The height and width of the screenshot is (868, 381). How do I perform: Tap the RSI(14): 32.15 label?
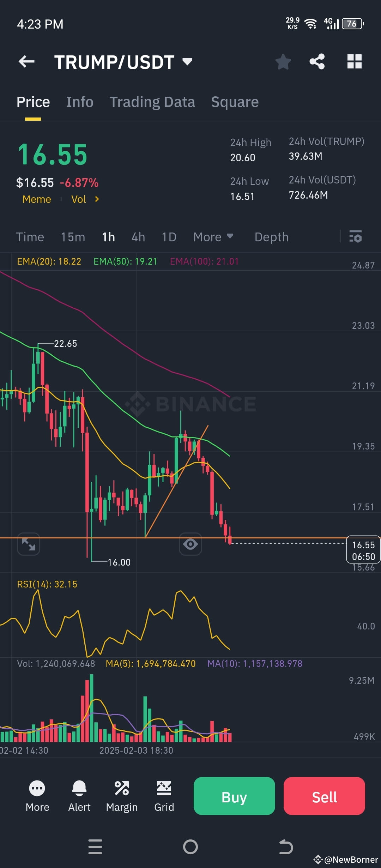coord(47,584)
